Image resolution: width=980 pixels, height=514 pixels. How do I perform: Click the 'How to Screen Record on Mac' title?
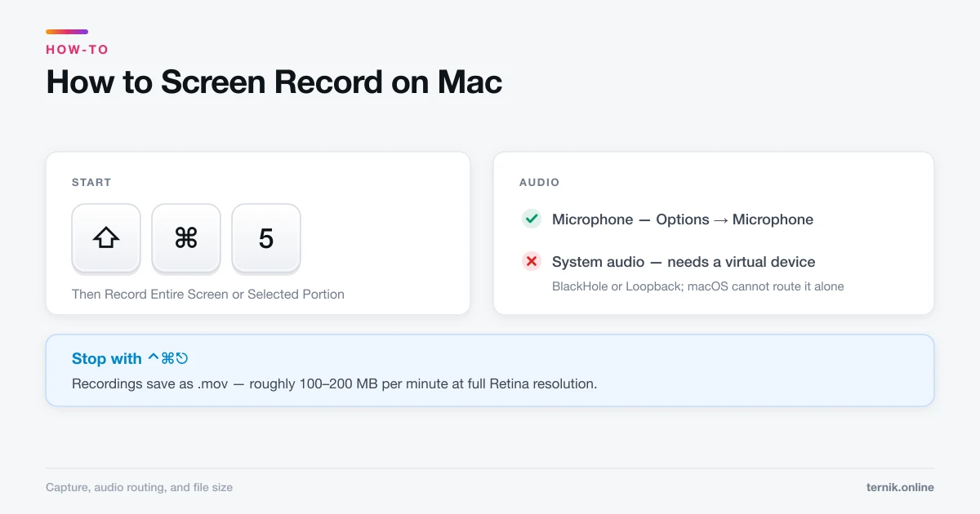click(x=274, y=82)
